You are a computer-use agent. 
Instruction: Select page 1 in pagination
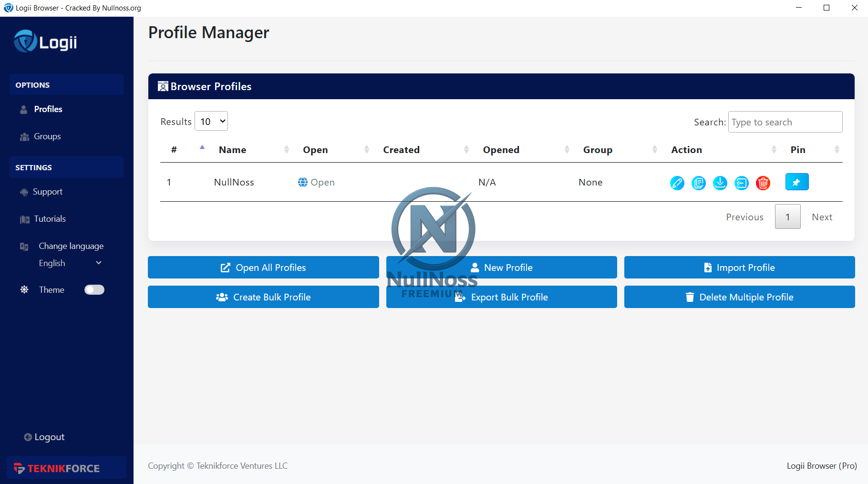(x=787, y=217)
